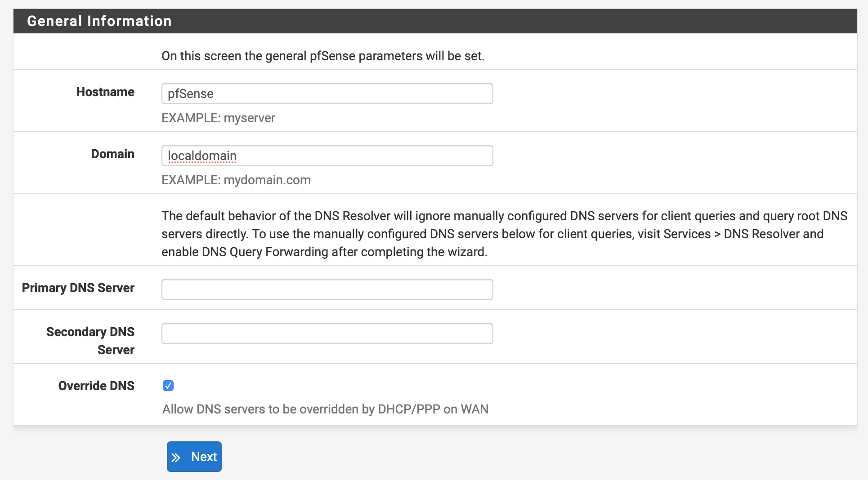Click the double-chevron icon on Next button
868x480 pixels.
pos(176,458)
